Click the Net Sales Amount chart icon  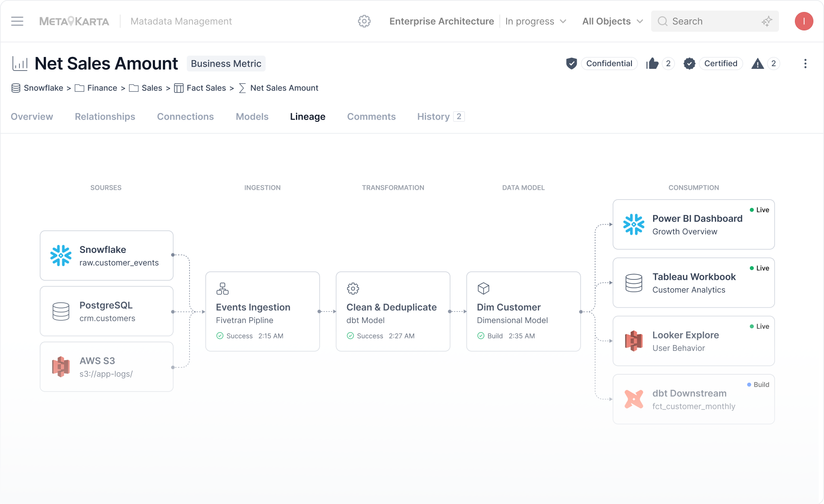click(20, 64)
